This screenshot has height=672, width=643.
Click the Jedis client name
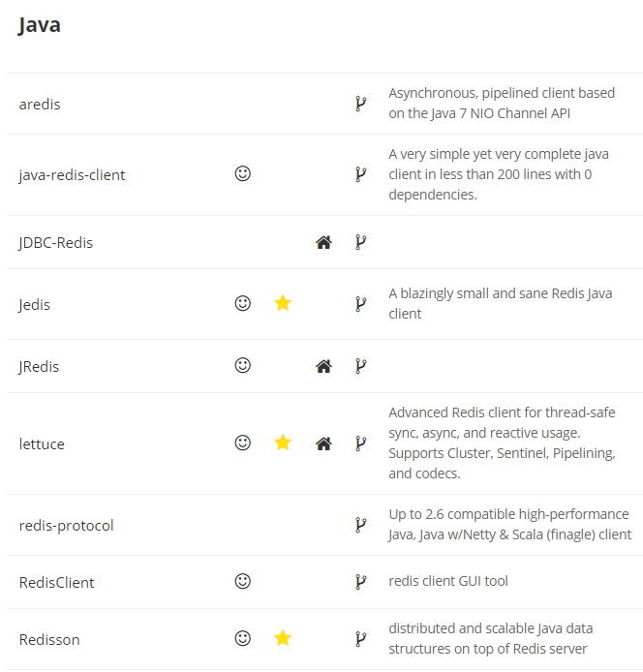pos(35,305)
